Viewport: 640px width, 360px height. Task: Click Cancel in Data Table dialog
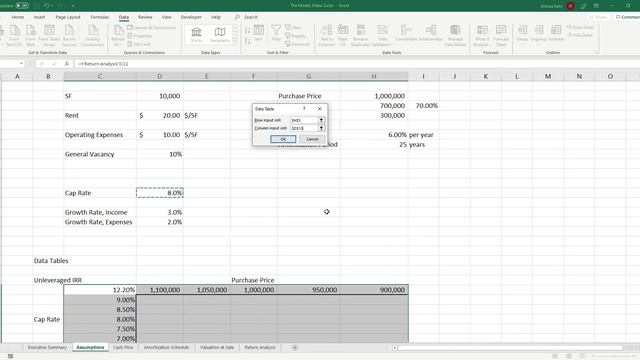click(312, 139)
